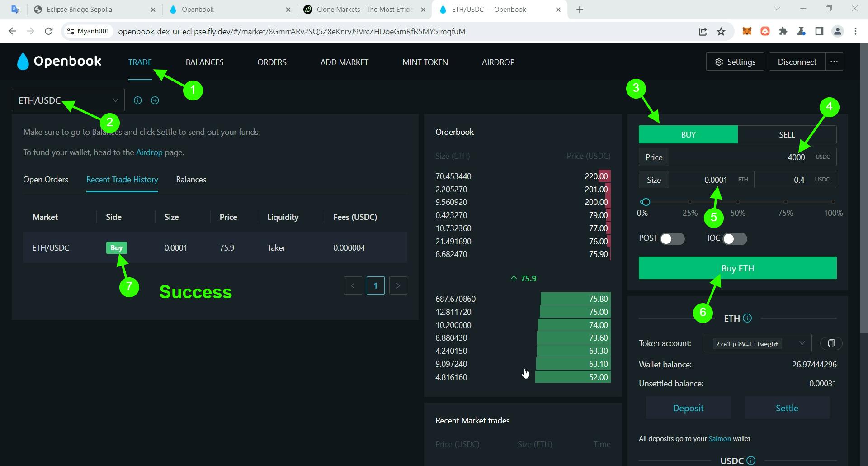Bookmark this page with the star icon
This screenshot has width=868, height=466.
[721, 31]
